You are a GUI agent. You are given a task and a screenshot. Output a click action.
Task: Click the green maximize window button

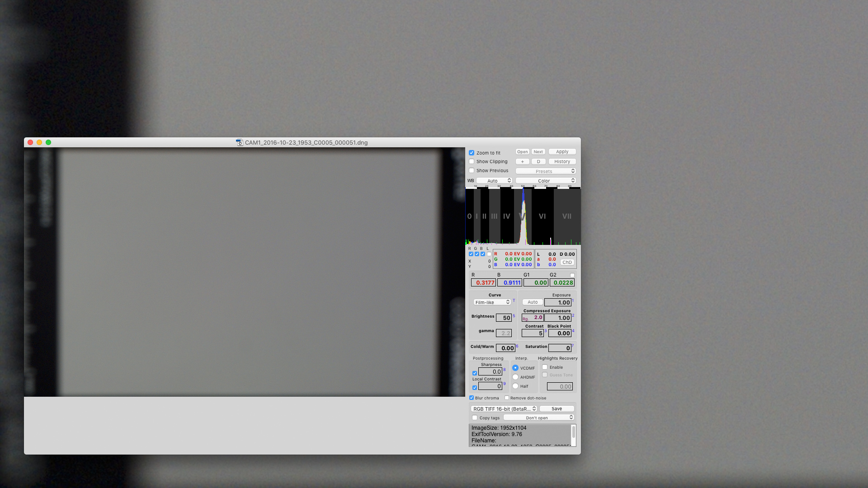[48, 142]
